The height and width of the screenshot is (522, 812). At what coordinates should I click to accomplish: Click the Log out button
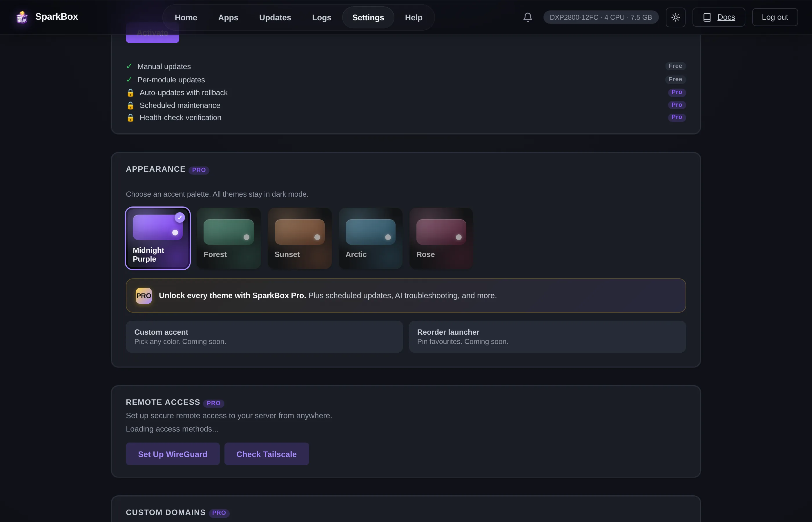(775, 17)
